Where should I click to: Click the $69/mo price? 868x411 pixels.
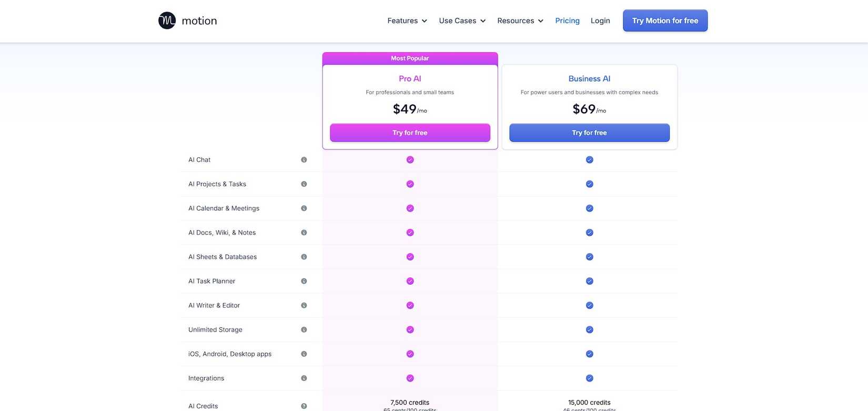coord(589,109)
